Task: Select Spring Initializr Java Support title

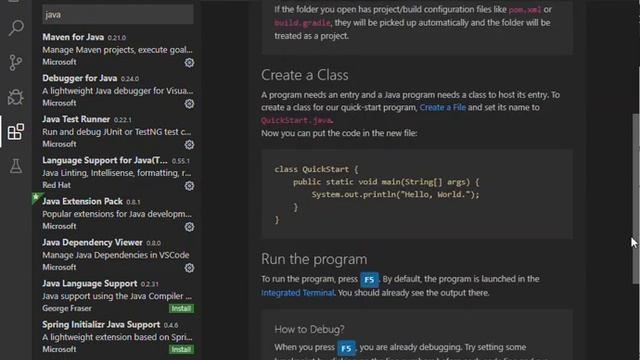Action: 101,324
